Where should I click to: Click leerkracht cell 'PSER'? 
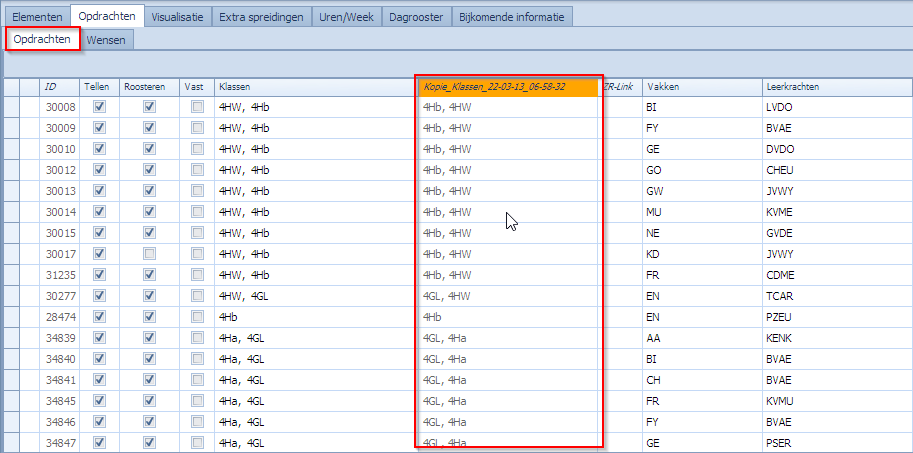point(837,443)
